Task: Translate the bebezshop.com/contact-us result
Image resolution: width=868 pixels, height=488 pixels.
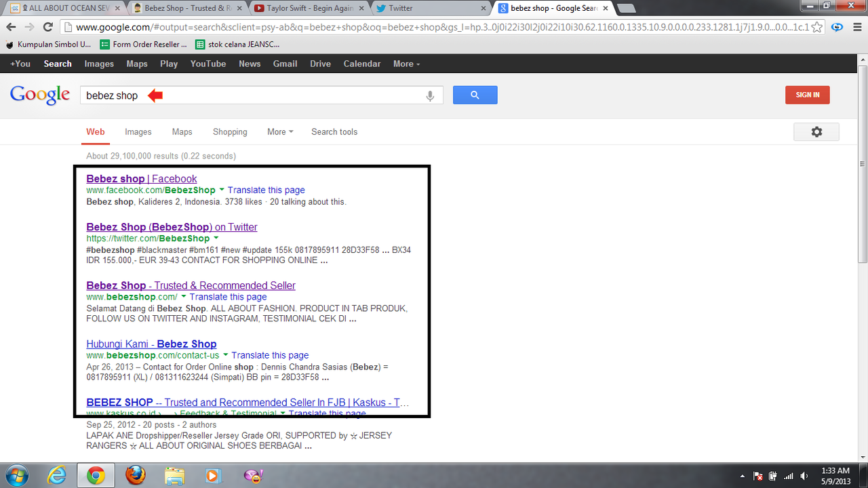Action: coord(270,355)
